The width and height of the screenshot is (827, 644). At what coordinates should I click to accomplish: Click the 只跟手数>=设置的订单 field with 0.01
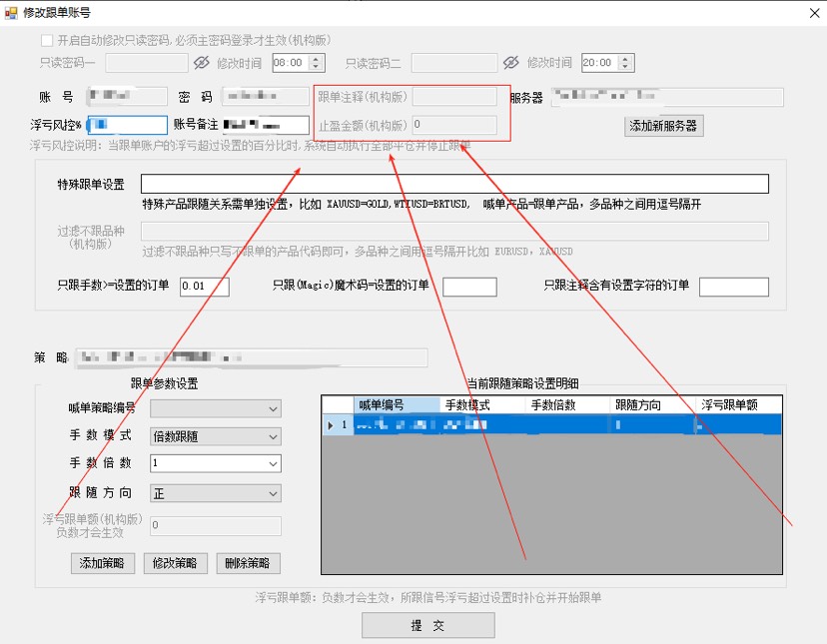205,287
